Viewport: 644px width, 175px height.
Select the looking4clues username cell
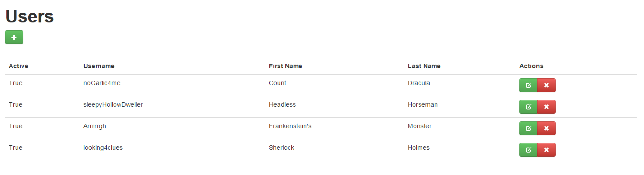tap(103, 148)
